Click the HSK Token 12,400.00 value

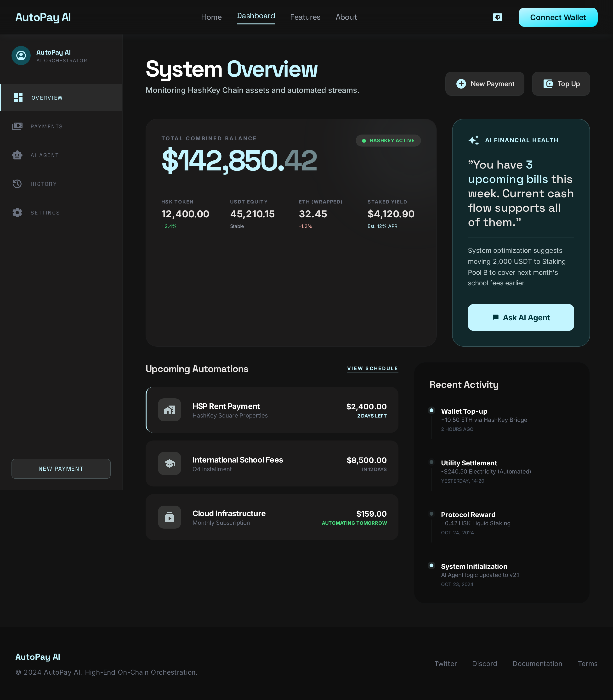click(185, 214)
